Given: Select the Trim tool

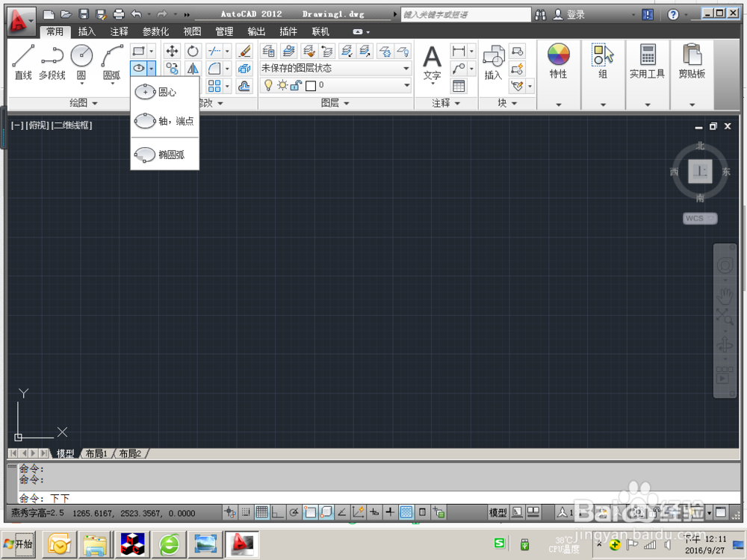Looking at the screenshot, I should point(215,51).
